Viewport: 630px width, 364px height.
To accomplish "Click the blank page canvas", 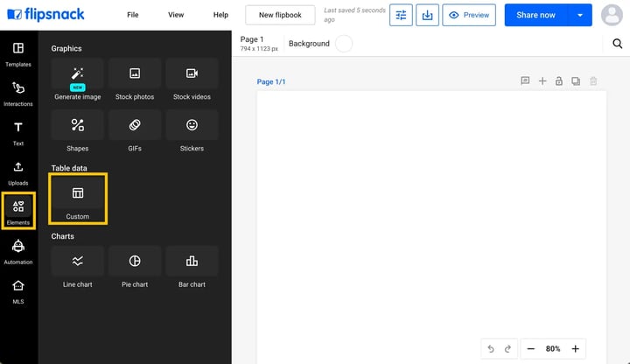I will tap(431, 227).
